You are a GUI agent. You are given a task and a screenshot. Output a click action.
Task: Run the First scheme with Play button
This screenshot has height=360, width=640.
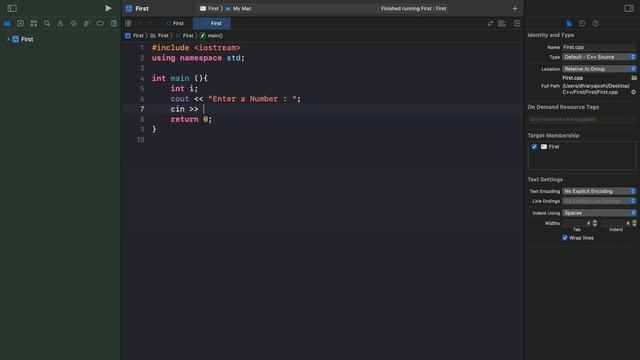pyautogui.click(x=108, y=8)
